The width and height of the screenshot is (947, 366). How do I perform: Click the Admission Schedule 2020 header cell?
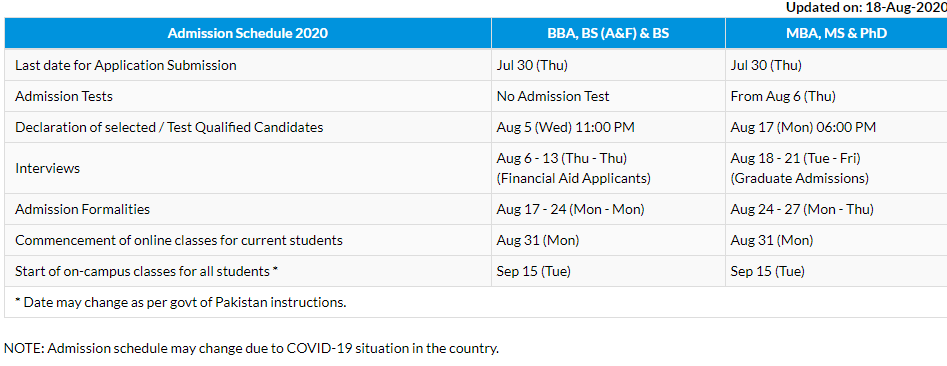[x=248, y=33]
